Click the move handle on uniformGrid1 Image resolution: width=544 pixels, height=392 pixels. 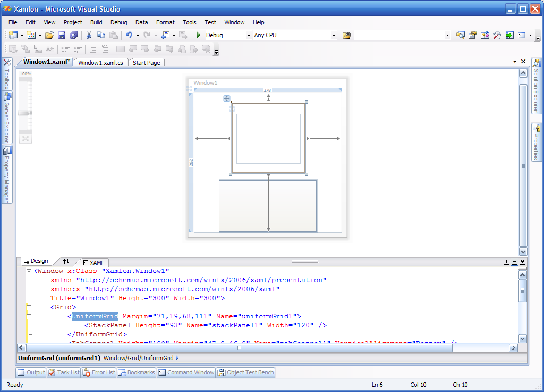pyautogui.click(x=226, y=98)
